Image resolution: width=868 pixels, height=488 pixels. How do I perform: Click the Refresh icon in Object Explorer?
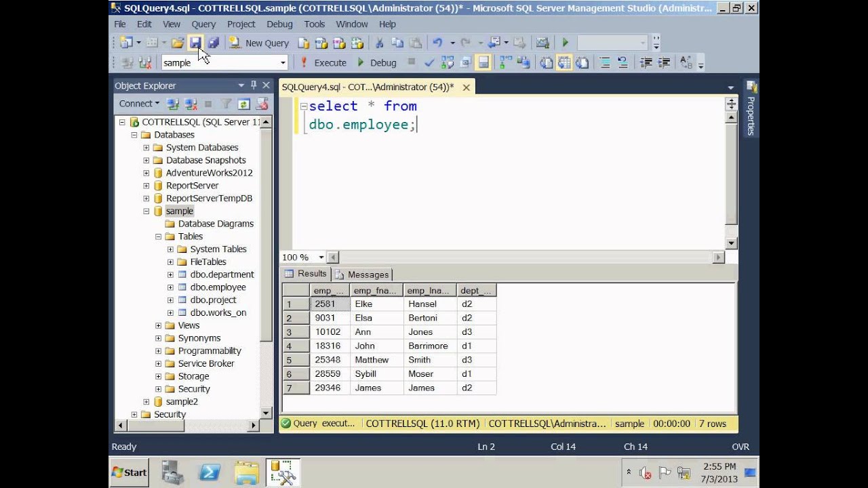[x=244, y=104]
